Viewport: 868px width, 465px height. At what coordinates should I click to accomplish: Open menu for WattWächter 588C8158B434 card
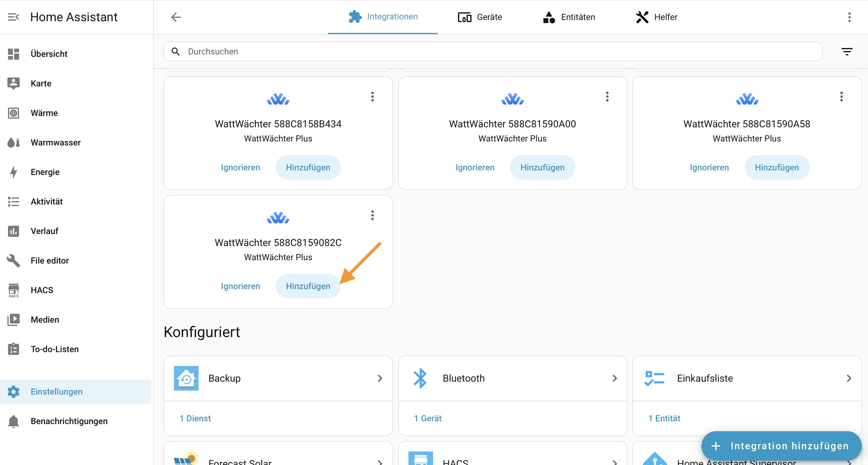(372, 97)
